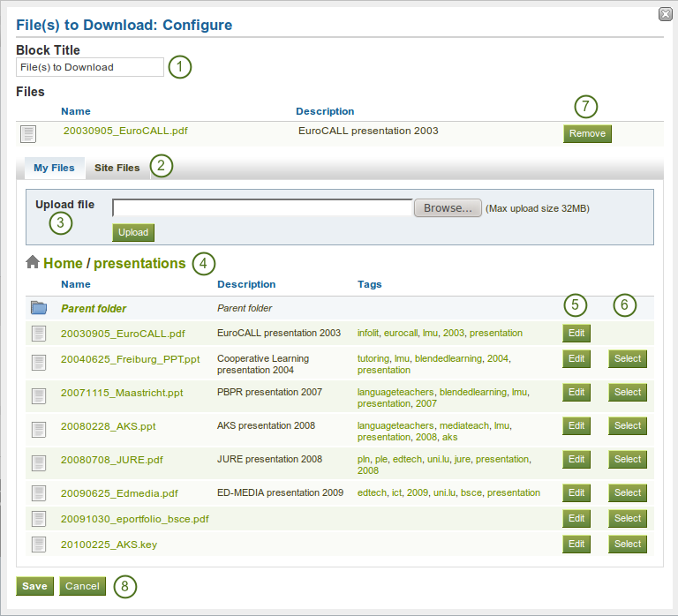Remove 20030905_EuroCALL.pdf from selected files

[587, 133]
